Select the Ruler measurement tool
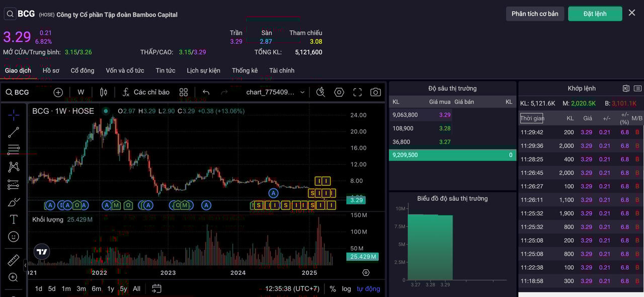This screenshot has width=644, height=297. click(13, 260)
